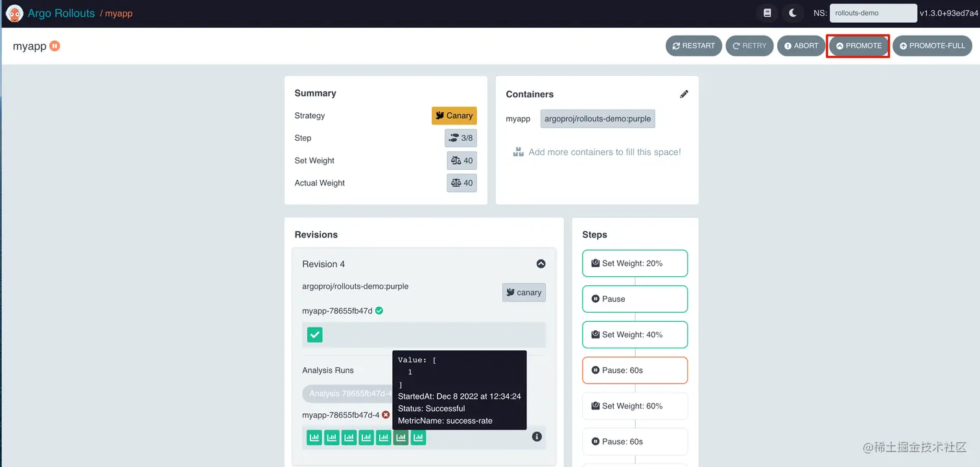Click the green check next to myapp-78655fb47d
The image size is (980, 467).
379,311
